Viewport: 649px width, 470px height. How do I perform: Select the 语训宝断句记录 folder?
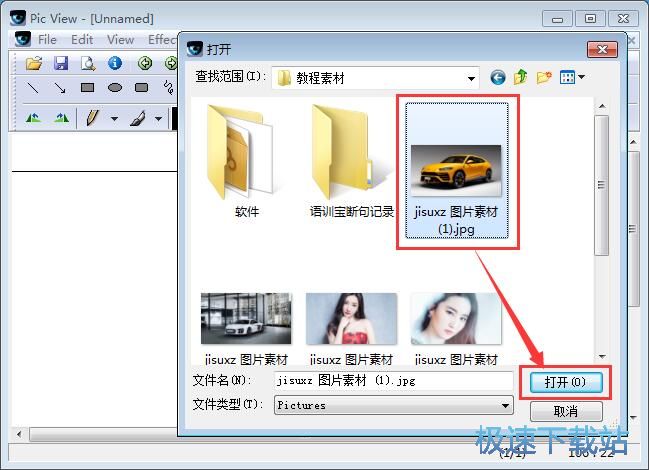(351, 161)
